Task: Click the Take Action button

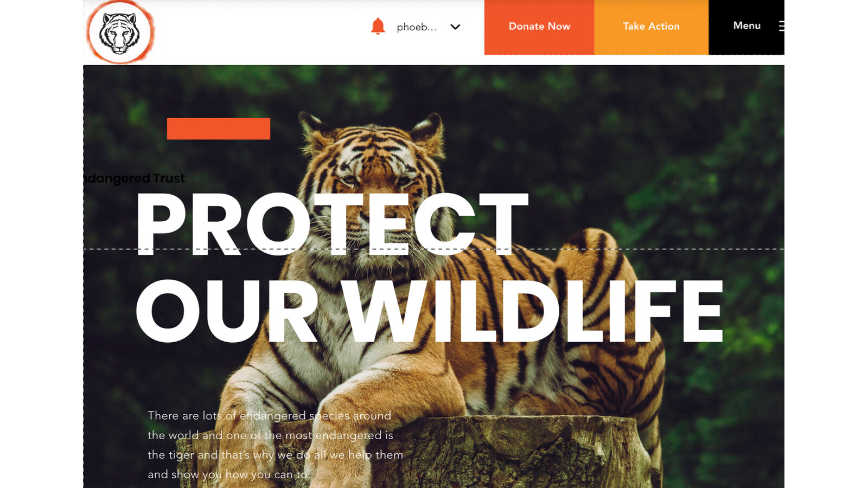Action: [651, 27]
